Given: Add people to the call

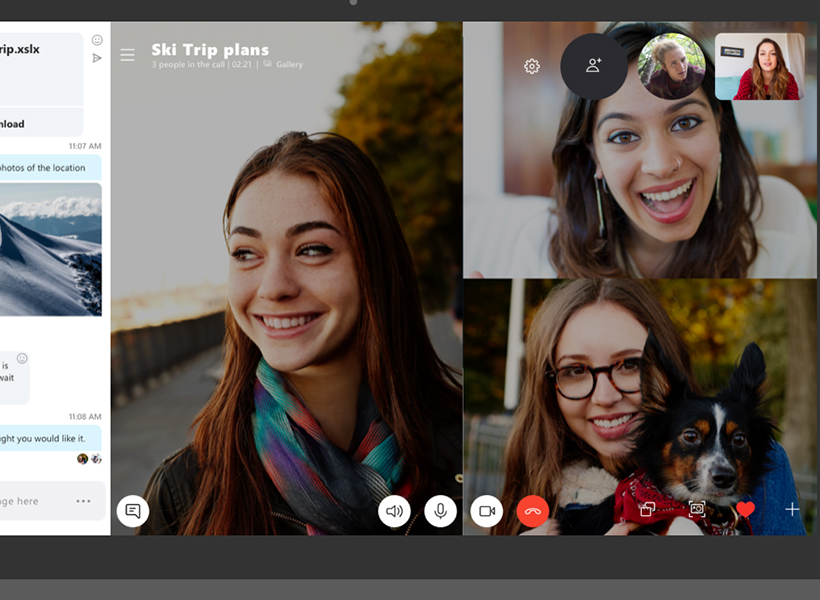Looking at the screenshot, I should pos(594,66).
